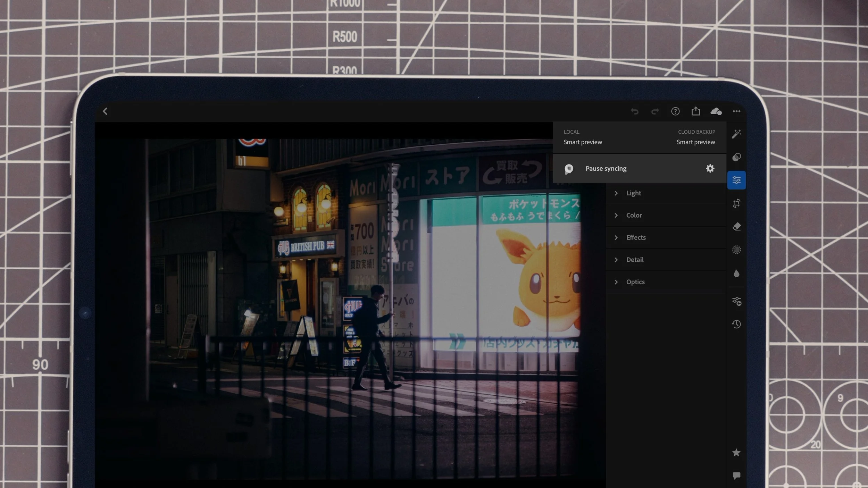Open the help question mark icon
The width and height of the screenshot is (868, 488).
coord(675,111)
